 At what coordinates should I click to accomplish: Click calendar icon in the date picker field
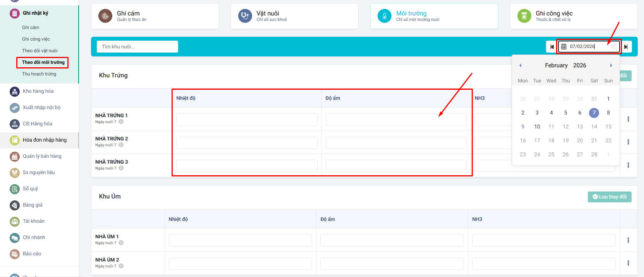point(564,46)
